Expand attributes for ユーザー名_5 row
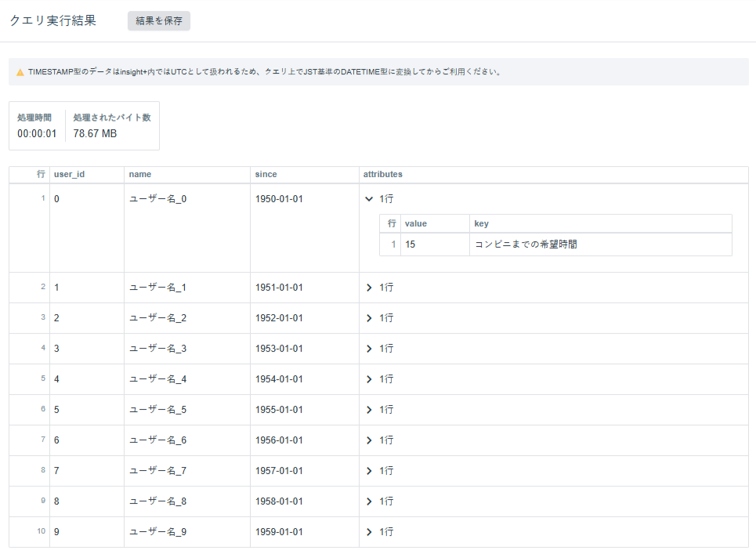The width and height of the screenshot is (756, 550). pos(369,410)
